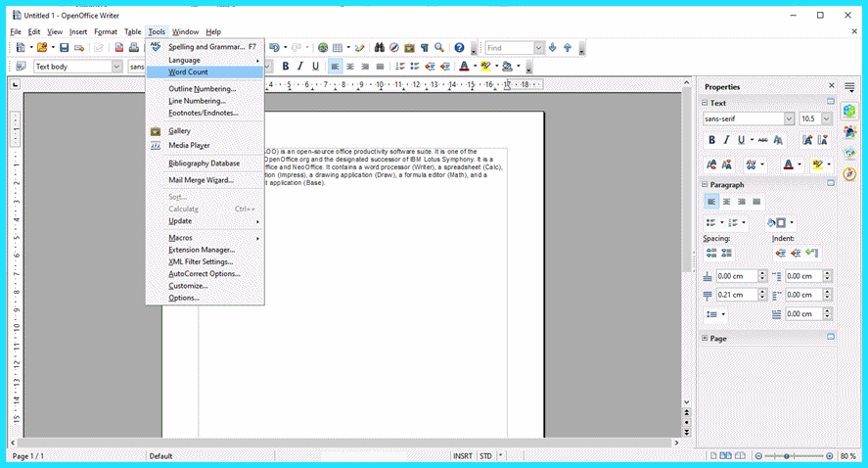Toggle Italic in formatting toolbar
This screenshot has height=468, width=868.
point(300,67)
